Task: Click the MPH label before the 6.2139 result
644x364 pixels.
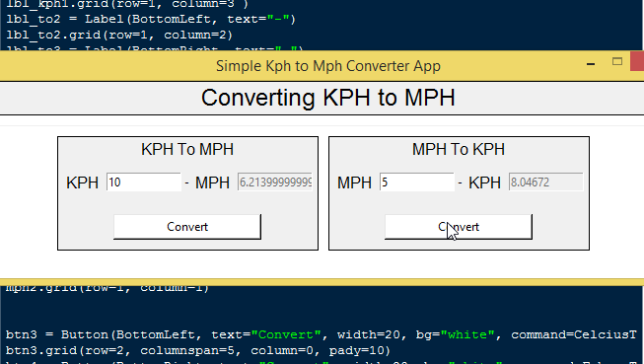Action: 212,182
